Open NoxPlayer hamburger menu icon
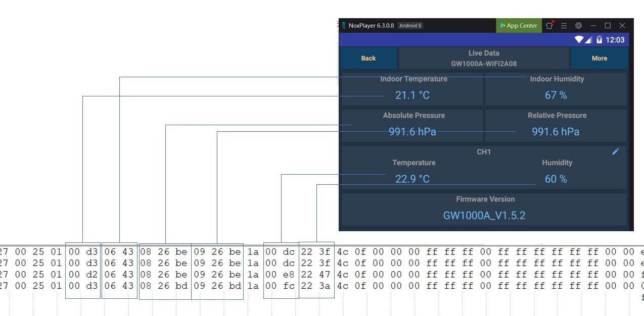Screen dimensions: 644x316 coord(564,26)
